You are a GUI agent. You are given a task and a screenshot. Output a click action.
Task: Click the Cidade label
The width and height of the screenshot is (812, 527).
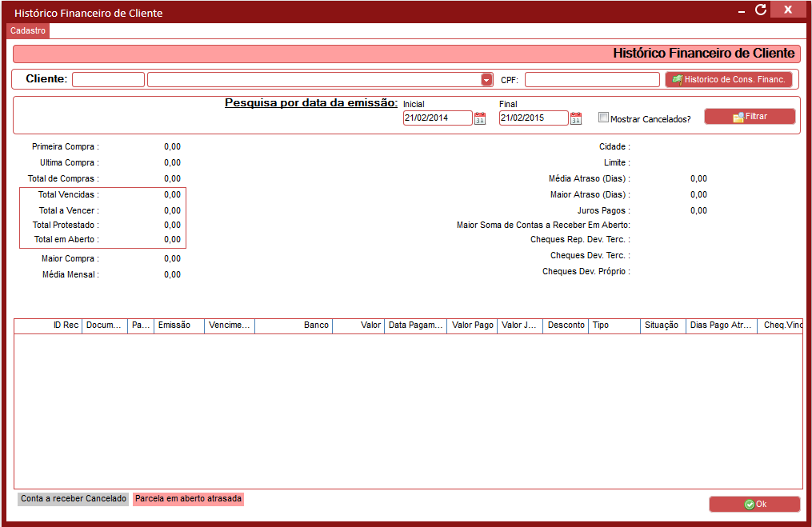coord(614,147)
